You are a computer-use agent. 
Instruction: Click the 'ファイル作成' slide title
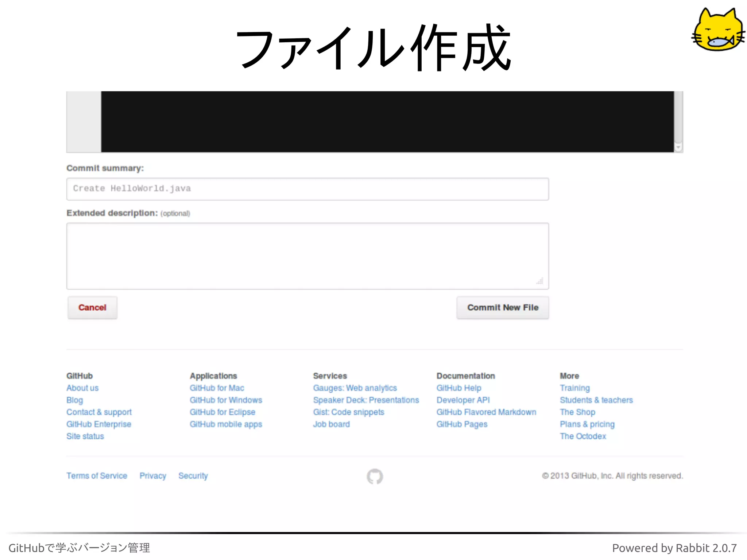pyautogui.click(x=373, y=47)
